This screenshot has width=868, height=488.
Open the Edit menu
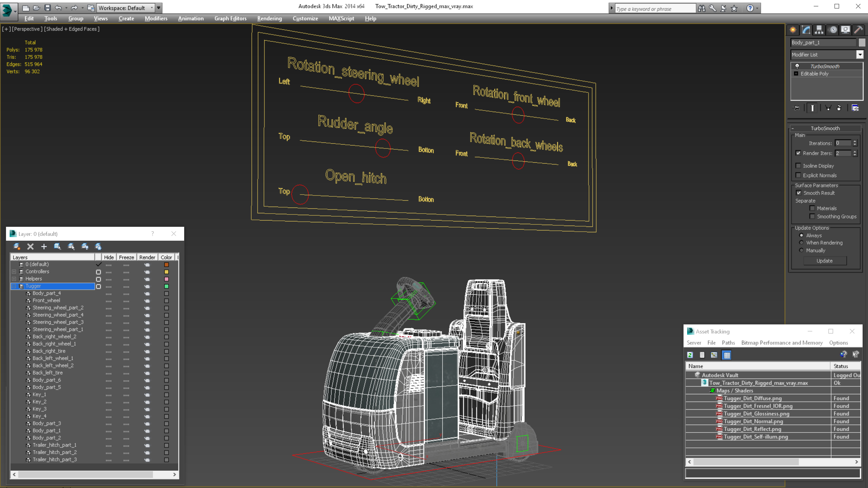29,18
